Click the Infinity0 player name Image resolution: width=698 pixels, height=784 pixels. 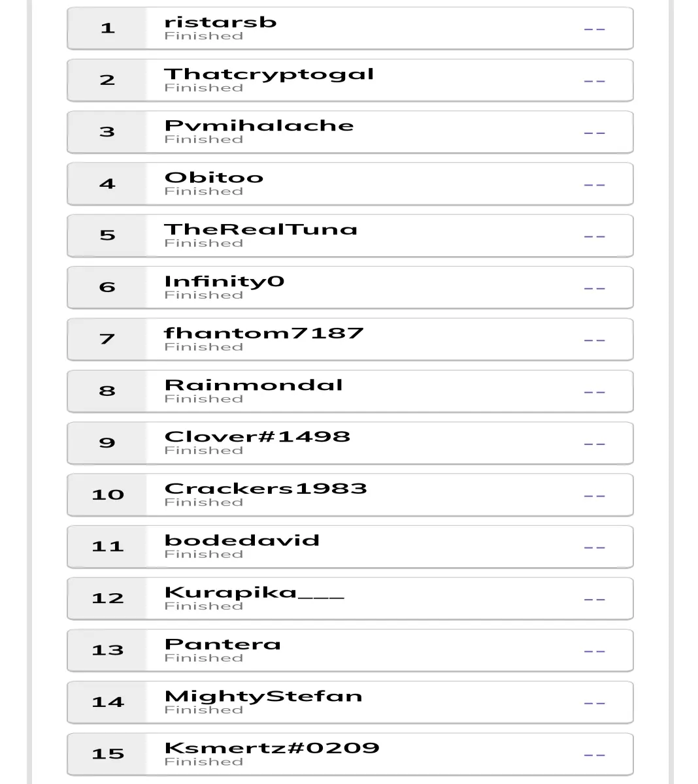[224, 281]
